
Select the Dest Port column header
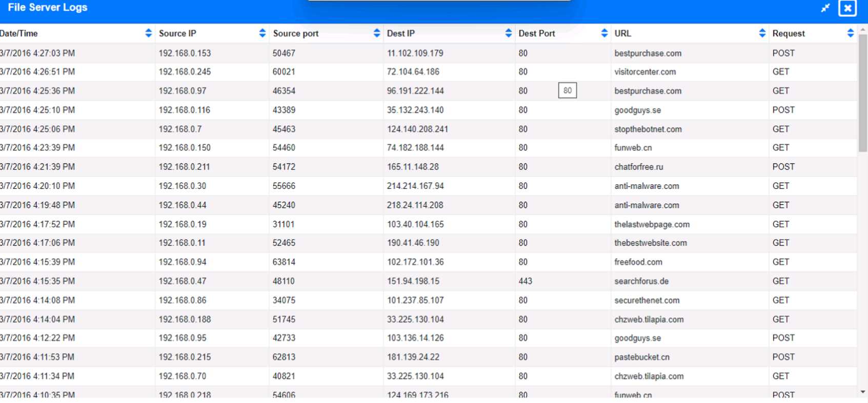tap(536, 33)
